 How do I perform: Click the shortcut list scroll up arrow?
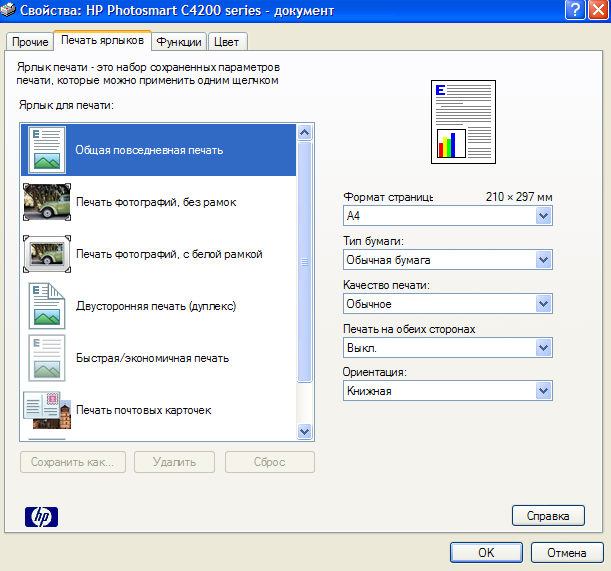[x=304, y=133]
